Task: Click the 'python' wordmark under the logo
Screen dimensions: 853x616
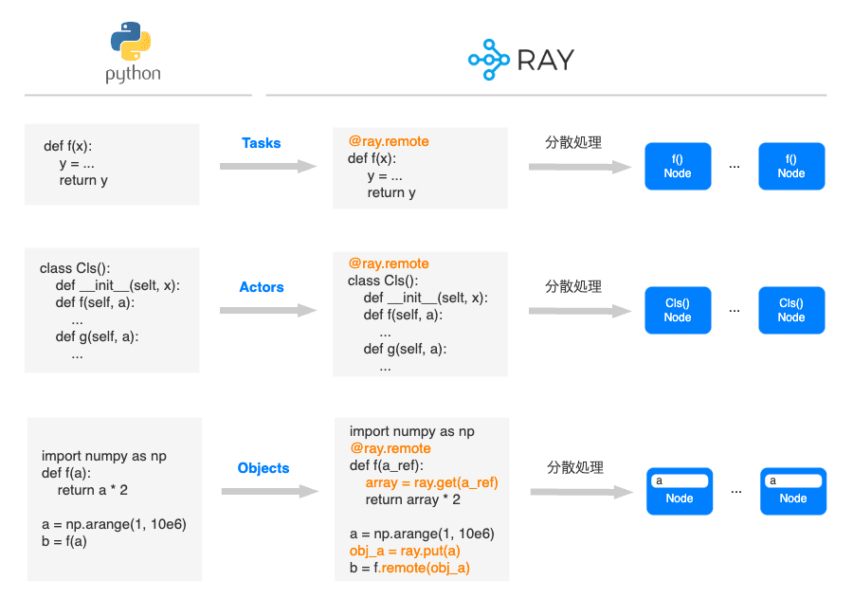Action: 133,74
